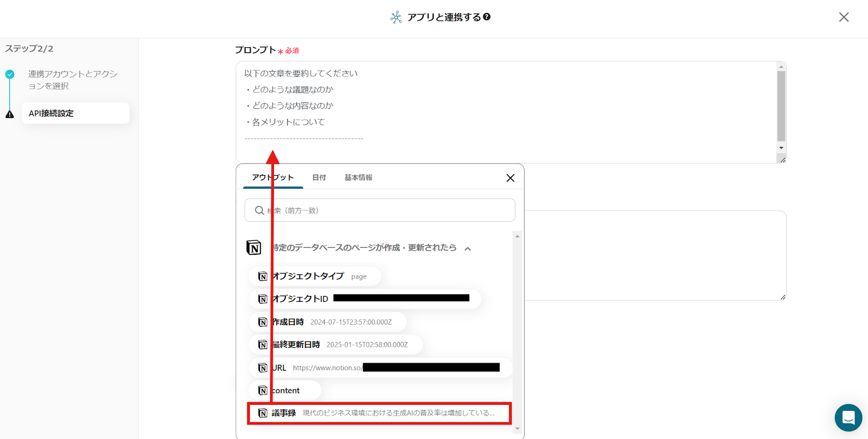Close the output picker popup

[x=510, y=178]
